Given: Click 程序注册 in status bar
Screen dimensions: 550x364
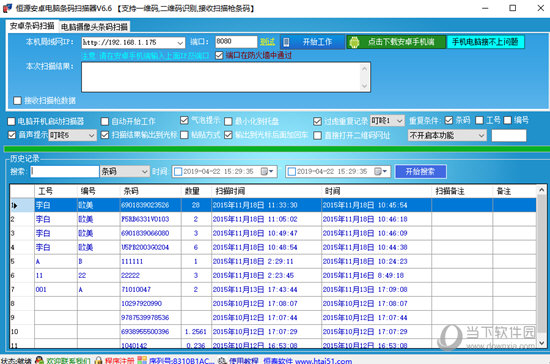Looking at the screenshot, I should point(119,360).
